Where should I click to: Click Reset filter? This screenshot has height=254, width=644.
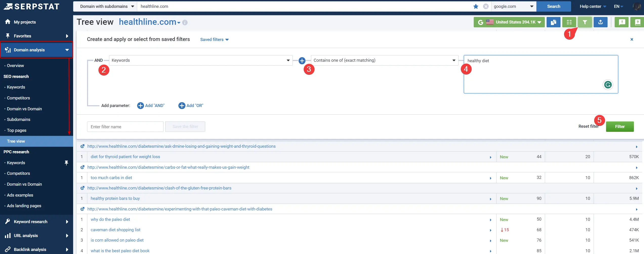pos(588,126)
